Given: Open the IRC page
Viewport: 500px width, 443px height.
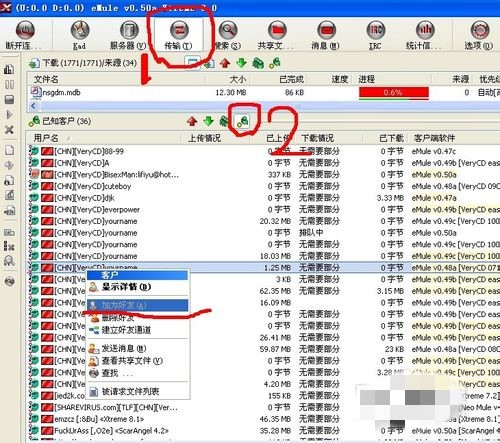Looking at the screenshot, I should (375, 35).
